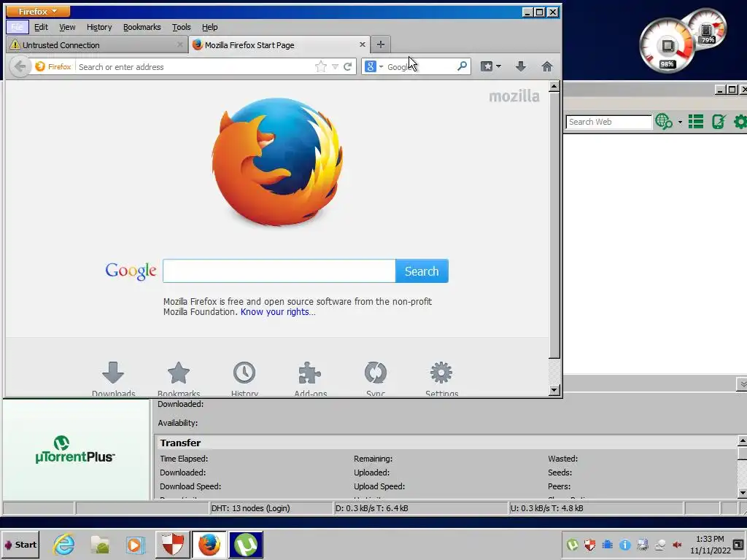Viewport: 747px width, 560px height.
Task: Click the magnifier icon in search bar
Action: point(462,66)
